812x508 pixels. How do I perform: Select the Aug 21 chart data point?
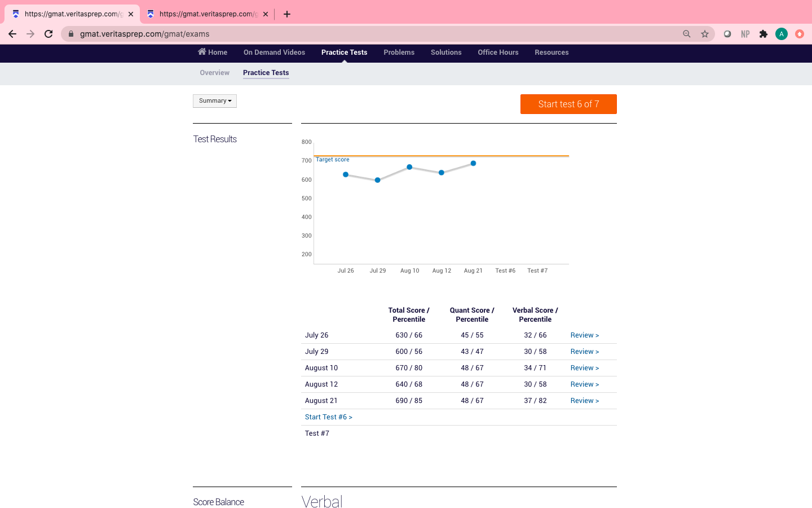point(473,163)
